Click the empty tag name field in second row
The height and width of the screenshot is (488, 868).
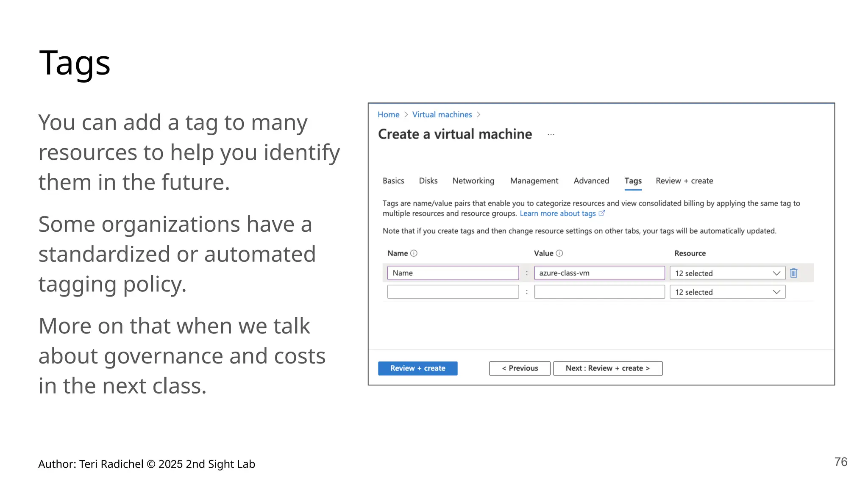pos(453,292)
